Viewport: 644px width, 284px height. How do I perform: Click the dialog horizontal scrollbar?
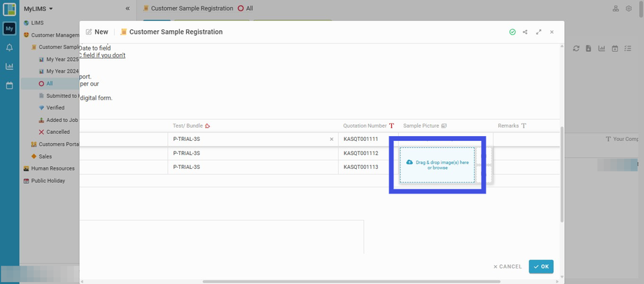(351, 281)
